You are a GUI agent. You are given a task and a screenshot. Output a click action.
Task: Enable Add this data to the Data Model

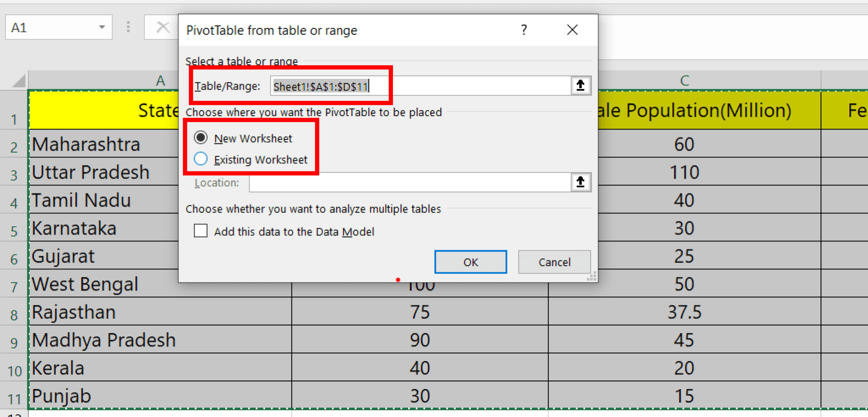[x=200, y=231]
